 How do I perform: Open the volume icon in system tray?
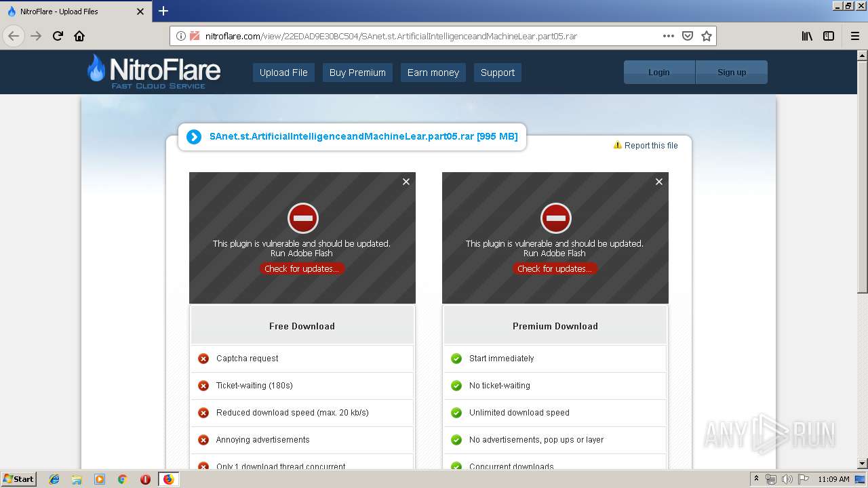point(787,479)
